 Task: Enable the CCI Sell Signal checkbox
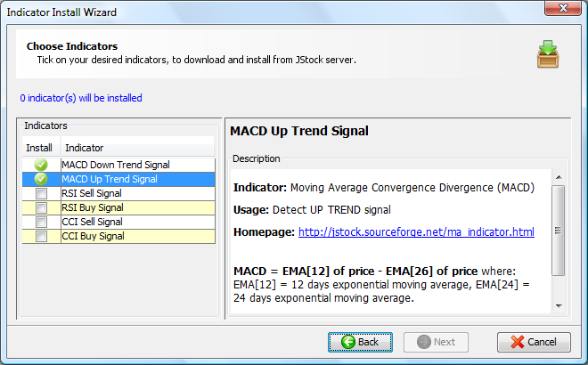[41, 222]
